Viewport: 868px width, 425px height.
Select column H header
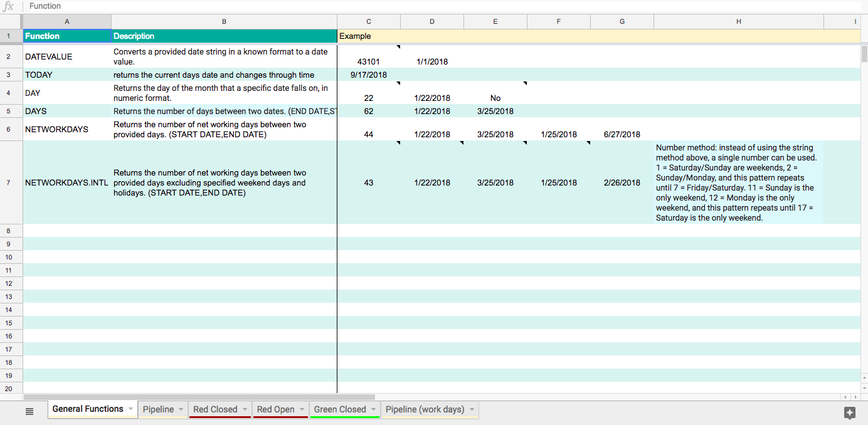tap(739, 21)
